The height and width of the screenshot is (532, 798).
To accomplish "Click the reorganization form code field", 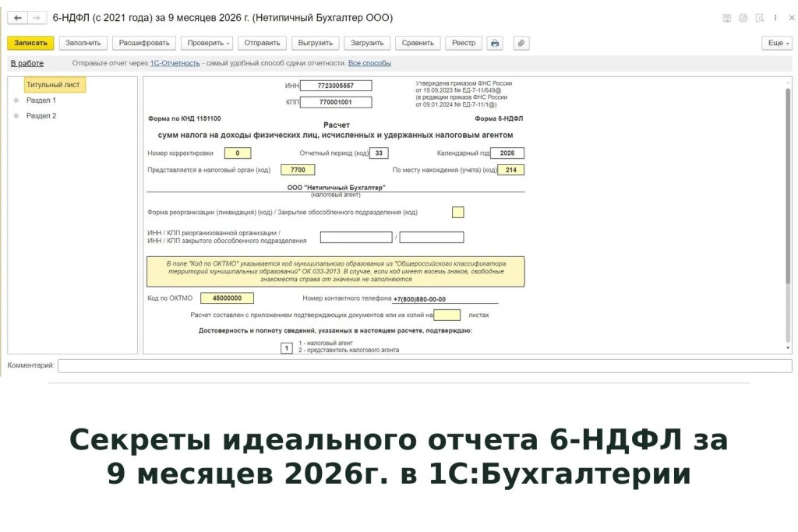I will point(458,212).
